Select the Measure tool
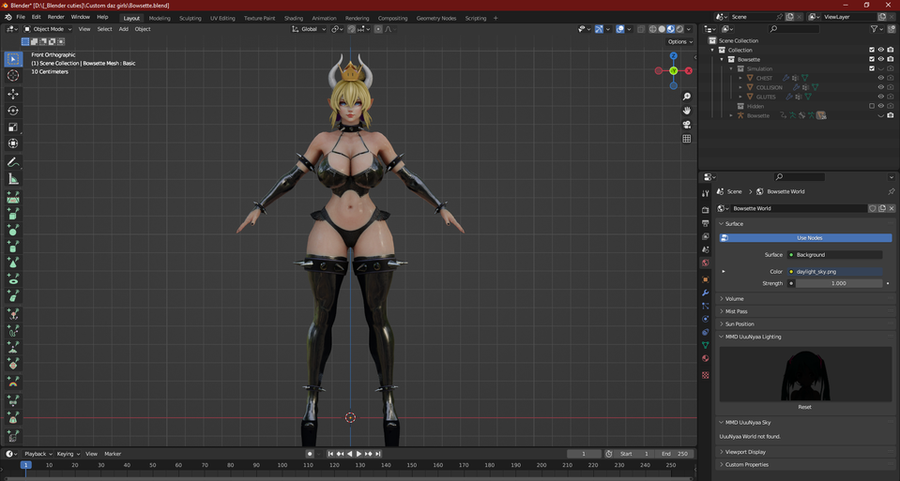 point(13,180)
